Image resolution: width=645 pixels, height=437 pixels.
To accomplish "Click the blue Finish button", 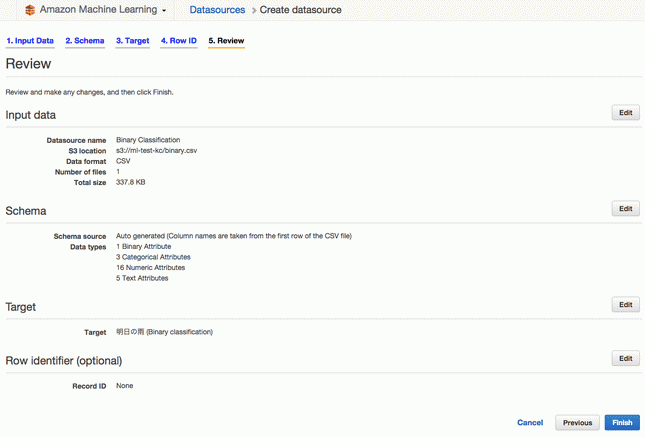I will tap(622, 423).
